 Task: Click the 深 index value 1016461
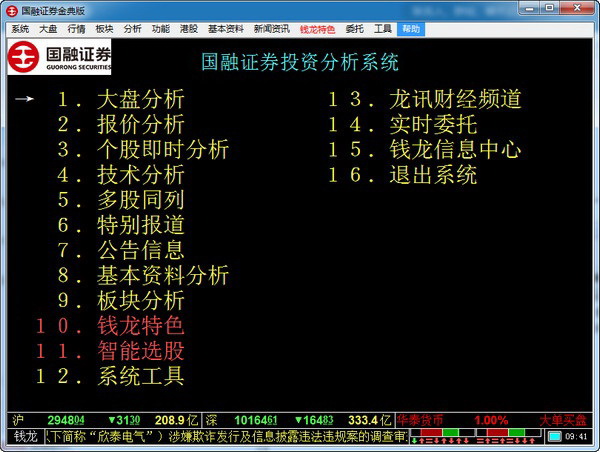point(256,421)
